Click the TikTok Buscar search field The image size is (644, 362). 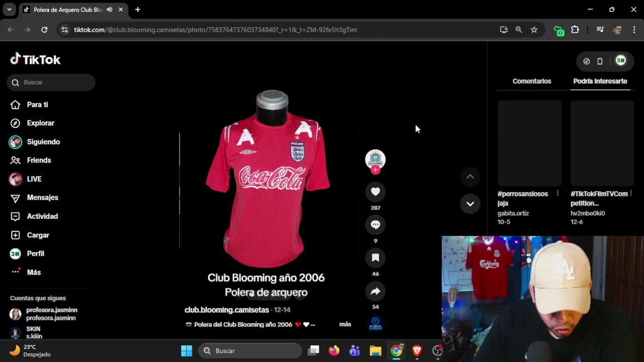51,82
